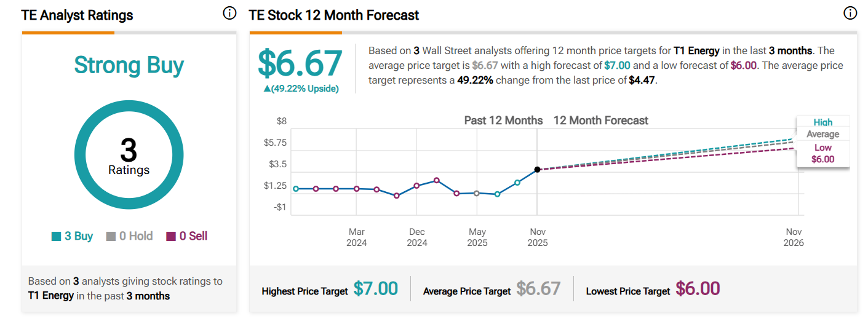868x332 pixels.
Task: Select the 12 Month Forecast chart heading
Action: (600, 121)
